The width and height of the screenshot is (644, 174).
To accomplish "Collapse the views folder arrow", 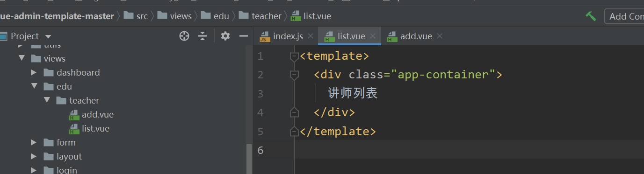I will (x=21, y=58).
